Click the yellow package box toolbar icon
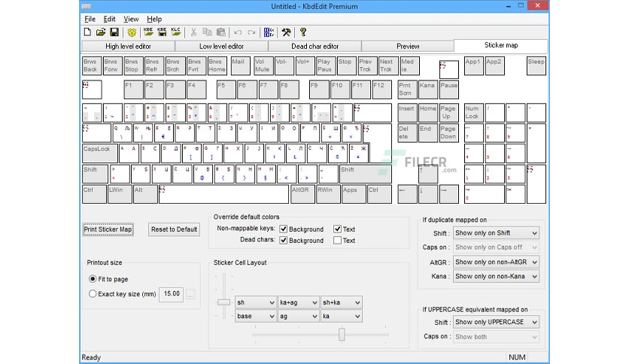Image resolution: width=629 pixels, height=364 pixels. (132, 32)
